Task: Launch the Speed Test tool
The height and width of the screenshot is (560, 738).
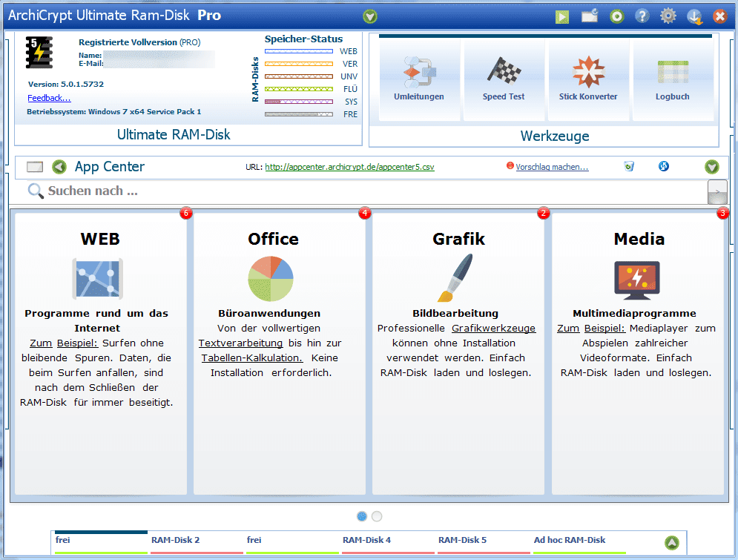Action: [x=504, y=79]
